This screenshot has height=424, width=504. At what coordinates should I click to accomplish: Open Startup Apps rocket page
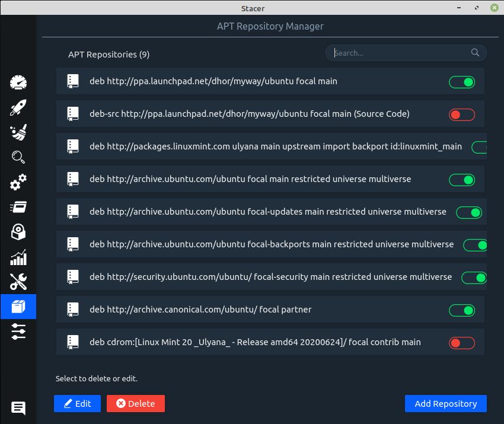tap(18, 107)
